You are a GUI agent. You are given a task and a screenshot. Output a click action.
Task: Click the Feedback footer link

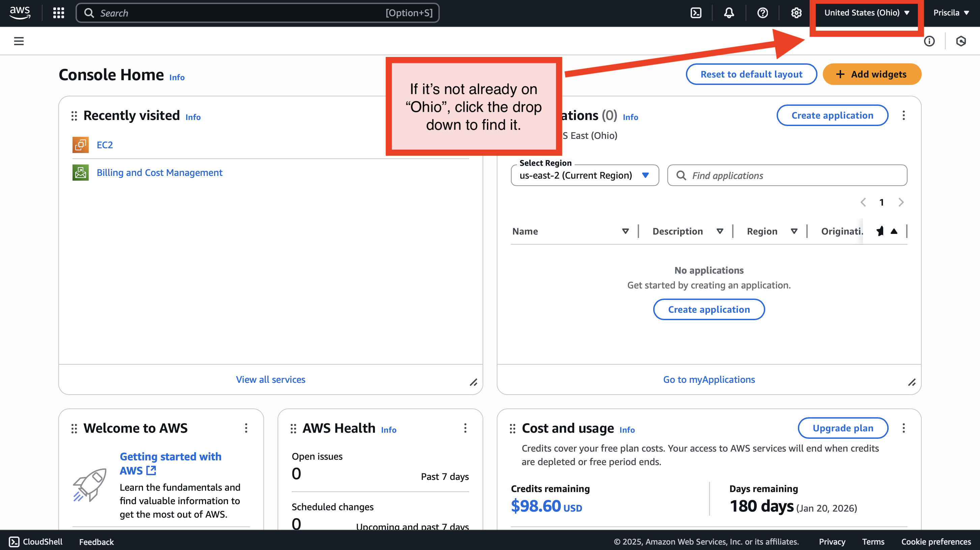[x=96, y=542]
